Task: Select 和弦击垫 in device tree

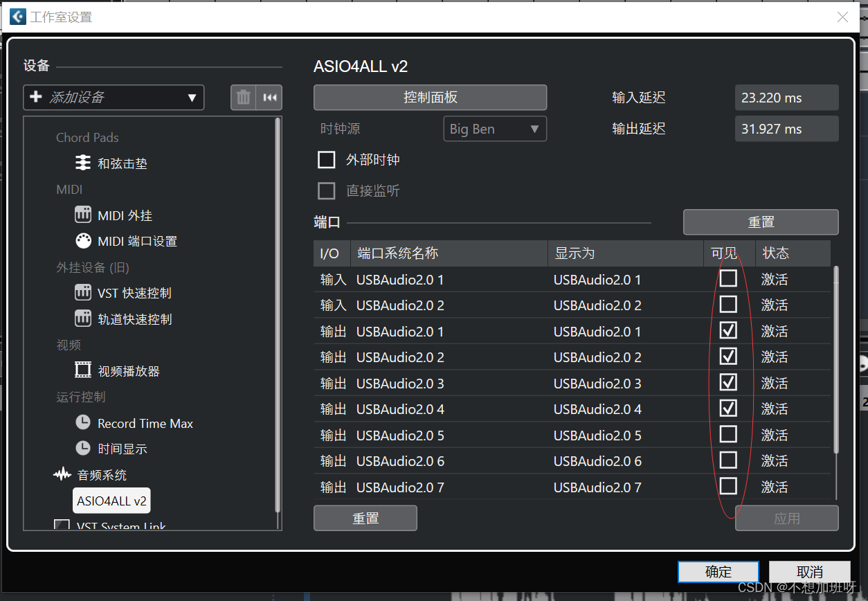Action: [x=123, y=163]
